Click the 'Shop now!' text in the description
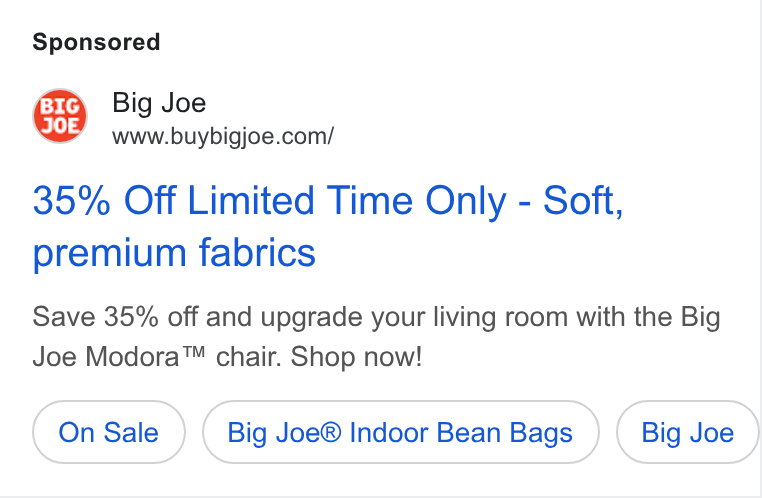The image size is (762, 498). tap(356, 357)
